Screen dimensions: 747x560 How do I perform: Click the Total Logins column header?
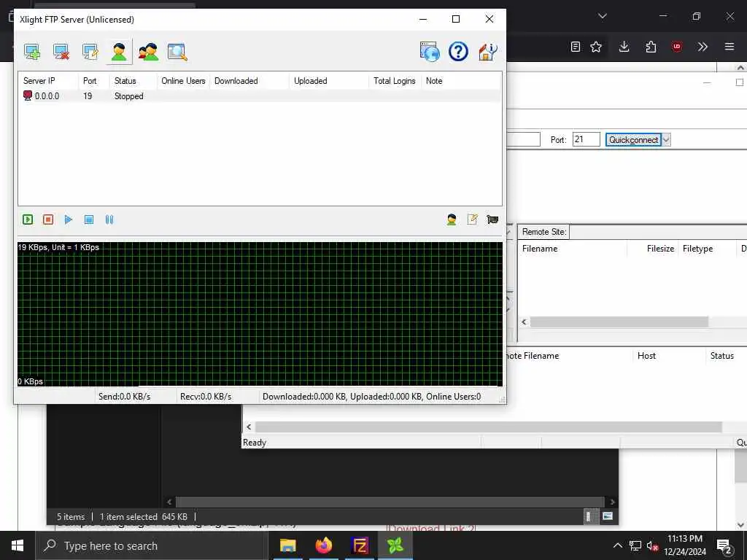point(395,81)
